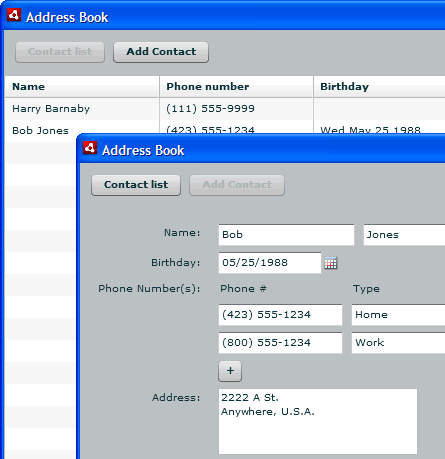The width and height of the screenshot is (445, 459).
Task: Sort by Name column header
Action: (x=82, y=87)
